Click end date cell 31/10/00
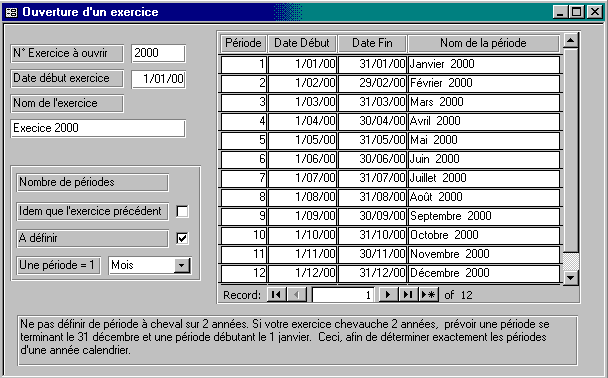Screen dimensions: 608x378 (x=372, y=235)
